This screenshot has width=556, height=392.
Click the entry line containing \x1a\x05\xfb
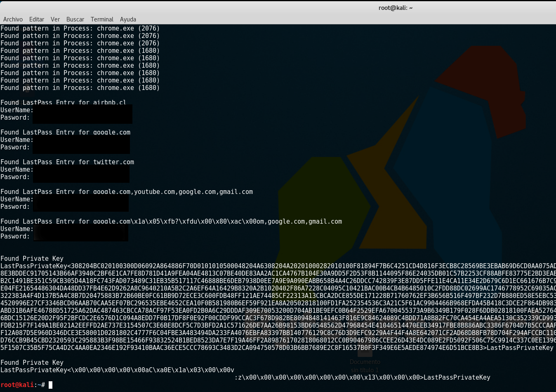(x=171, y=222)
